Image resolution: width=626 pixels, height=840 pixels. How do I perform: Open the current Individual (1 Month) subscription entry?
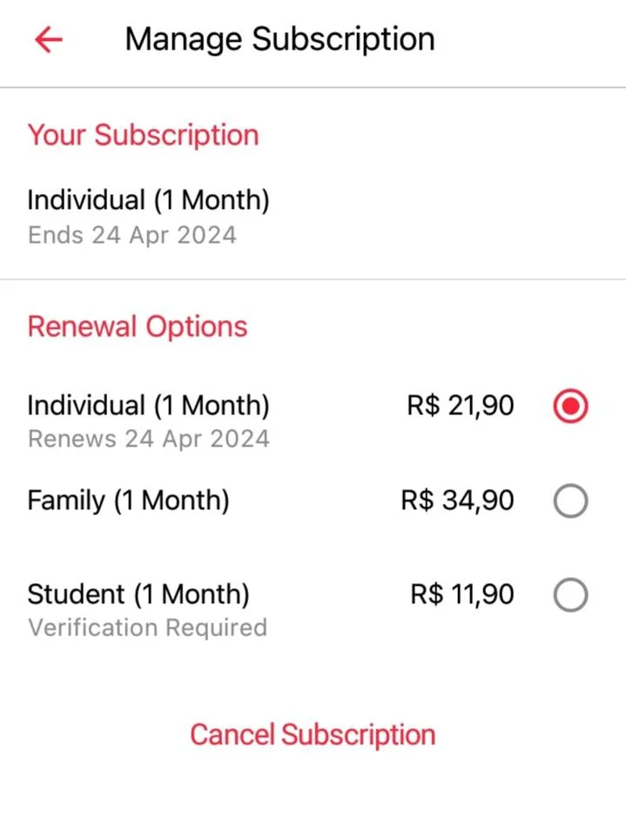(313, 217)
